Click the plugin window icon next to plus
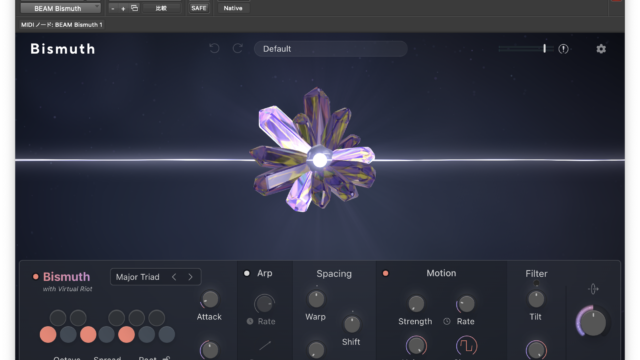The height and width of the screenshot is (360, 640). click(134, 8)
